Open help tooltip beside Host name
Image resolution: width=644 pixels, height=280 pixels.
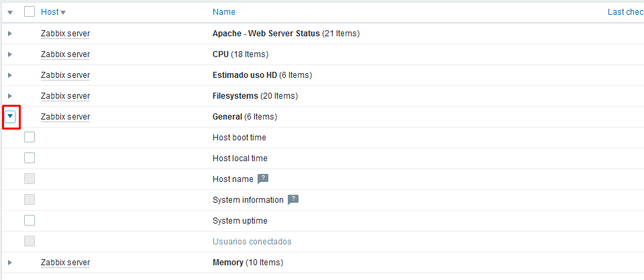point(263,179)
